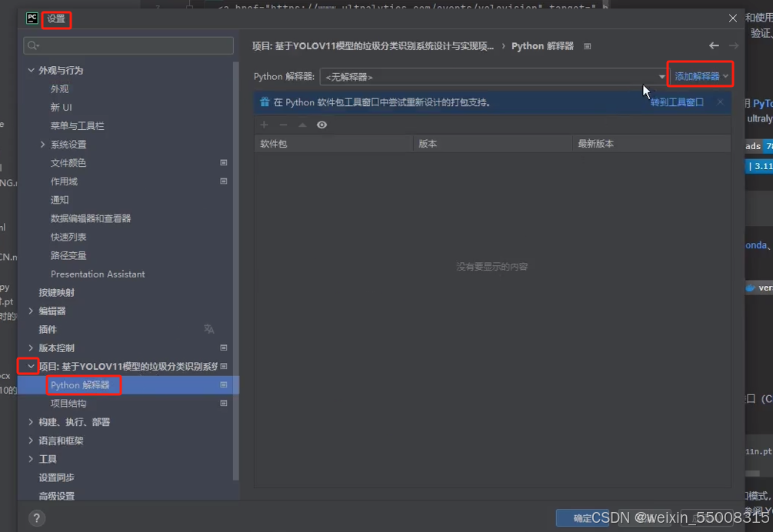Open 高级设置 page

[57, 496]
